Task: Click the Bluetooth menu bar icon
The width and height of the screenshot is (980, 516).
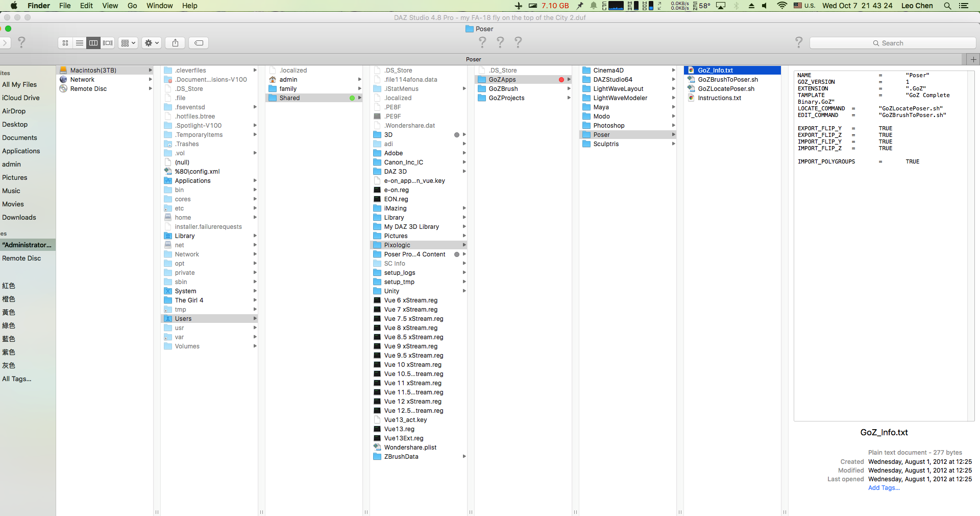Action: pyautogui.click(x=736, y=6)
